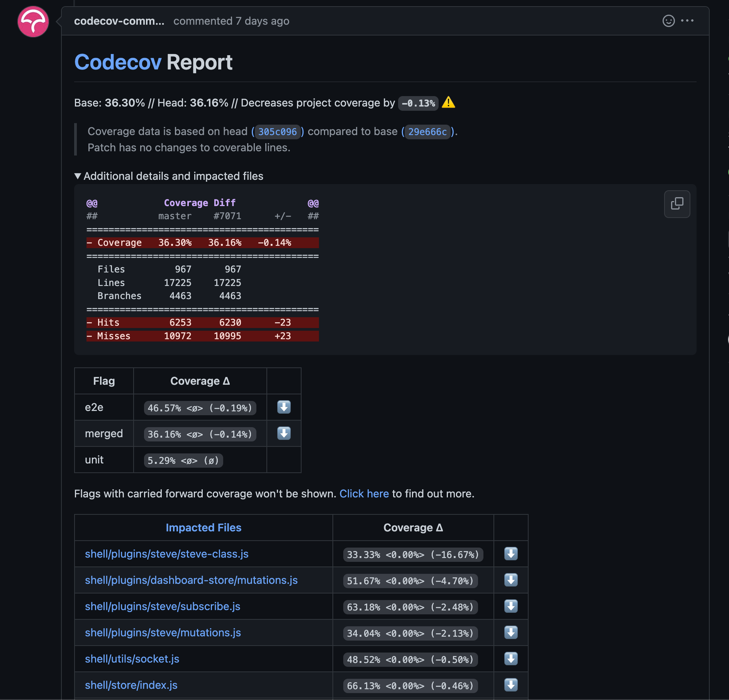The height and width of the screenshot is (700, 729).
Task: Click the warning triangle next to coverage decrease
Action: pos(449,103)
